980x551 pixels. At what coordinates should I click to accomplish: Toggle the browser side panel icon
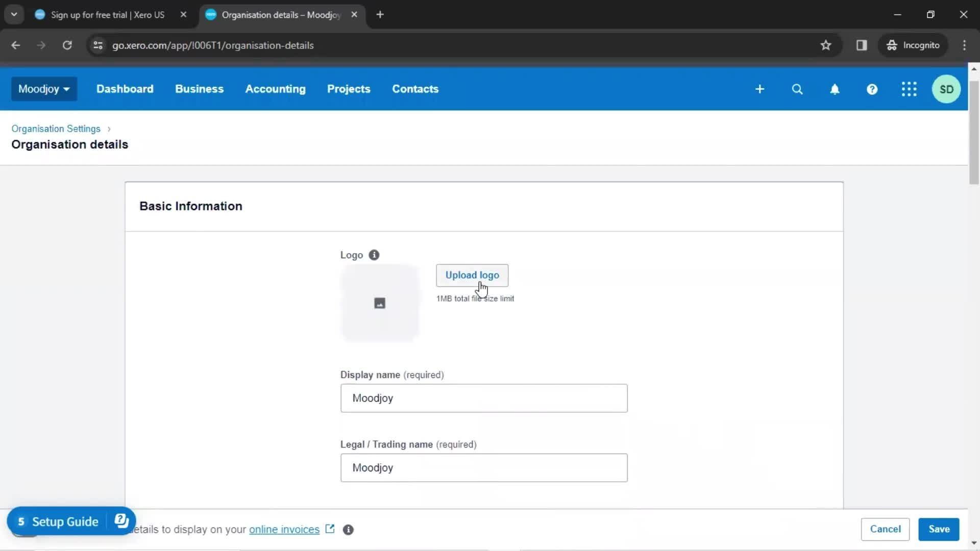coord(862,45)
